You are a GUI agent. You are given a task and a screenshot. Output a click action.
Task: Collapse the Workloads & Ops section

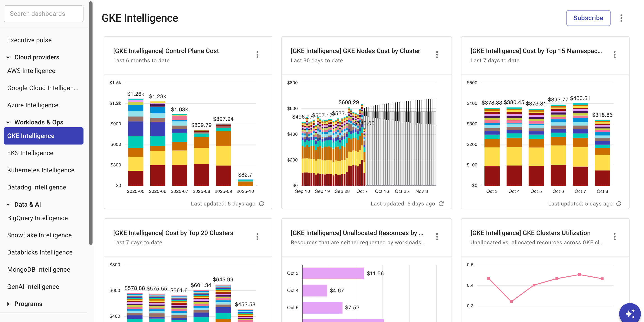click(x=8, y=122)
